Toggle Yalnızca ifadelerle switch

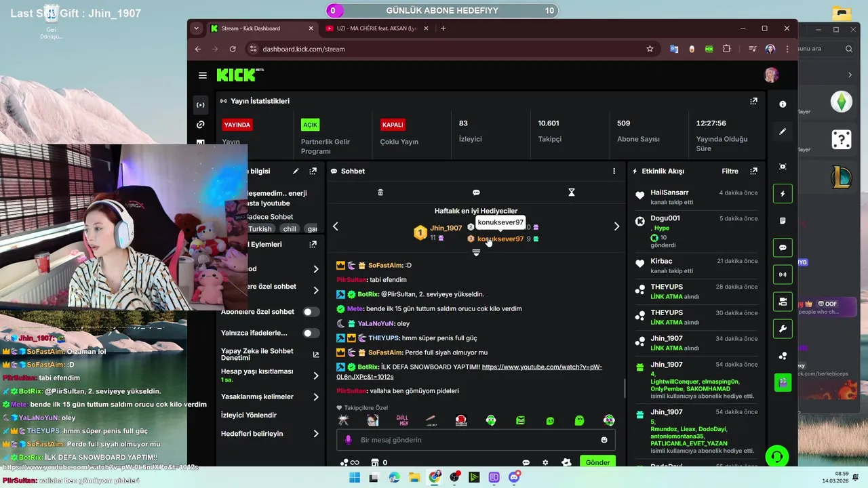coord(311,333)
